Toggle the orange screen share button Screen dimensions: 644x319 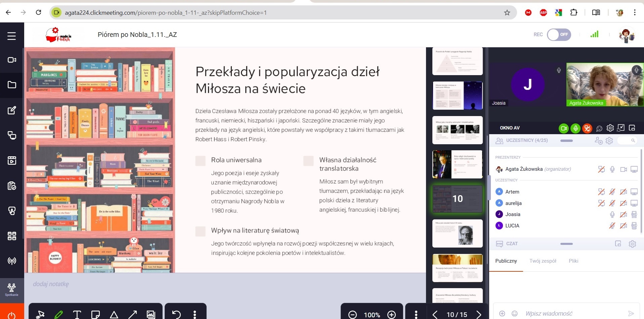pos(587,128)
